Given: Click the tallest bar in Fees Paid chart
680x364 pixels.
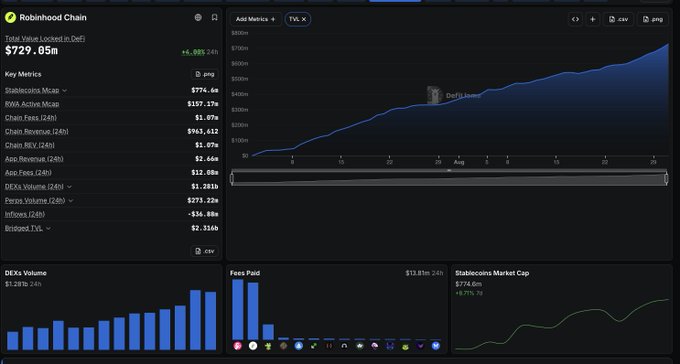Looking at the screenshot, I should point(238,309).
